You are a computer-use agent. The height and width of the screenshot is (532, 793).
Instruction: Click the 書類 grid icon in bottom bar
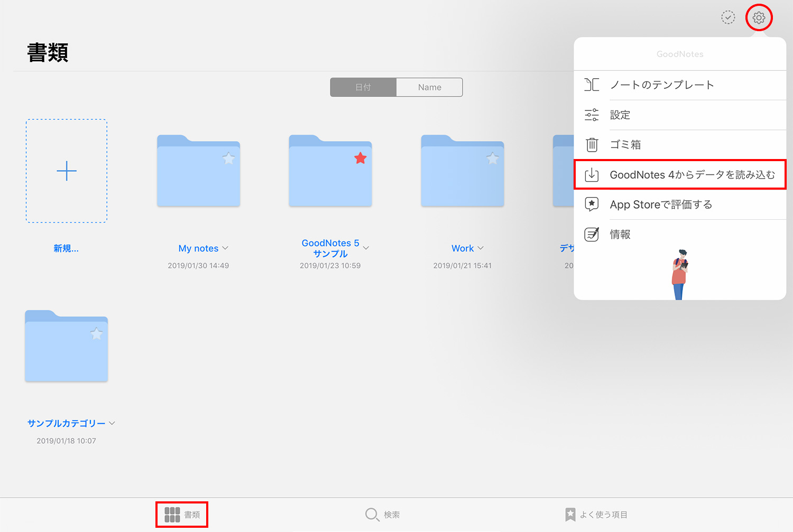(172, 515)
